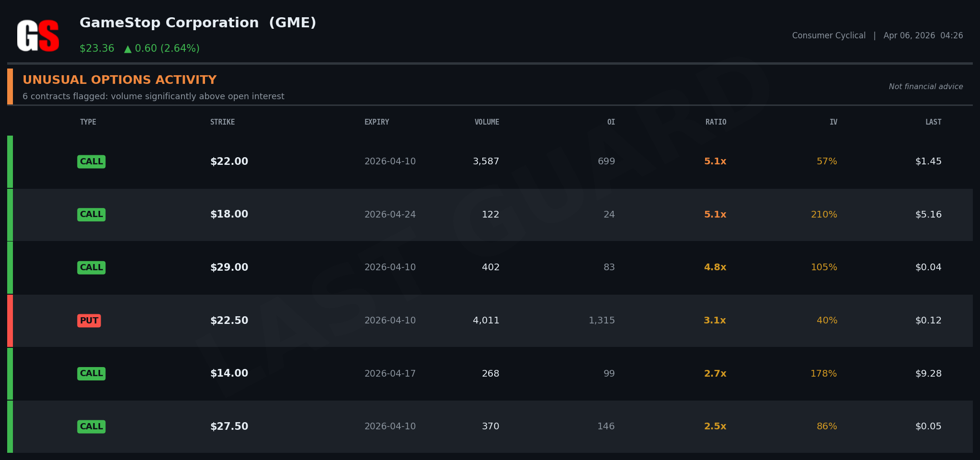This screenshot has height=460, width=980.
Task: Click the IV column header
Action: tap(833, 122)
